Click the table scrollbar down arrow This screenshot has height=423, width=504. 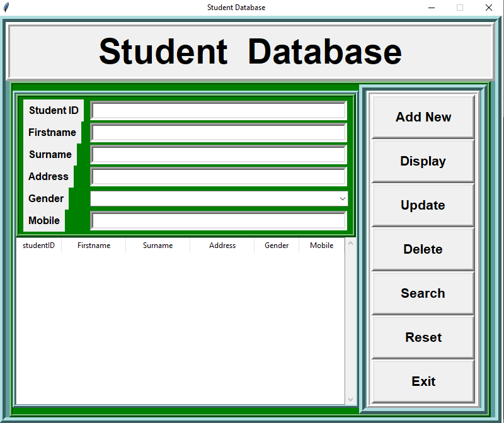[350, 398]
